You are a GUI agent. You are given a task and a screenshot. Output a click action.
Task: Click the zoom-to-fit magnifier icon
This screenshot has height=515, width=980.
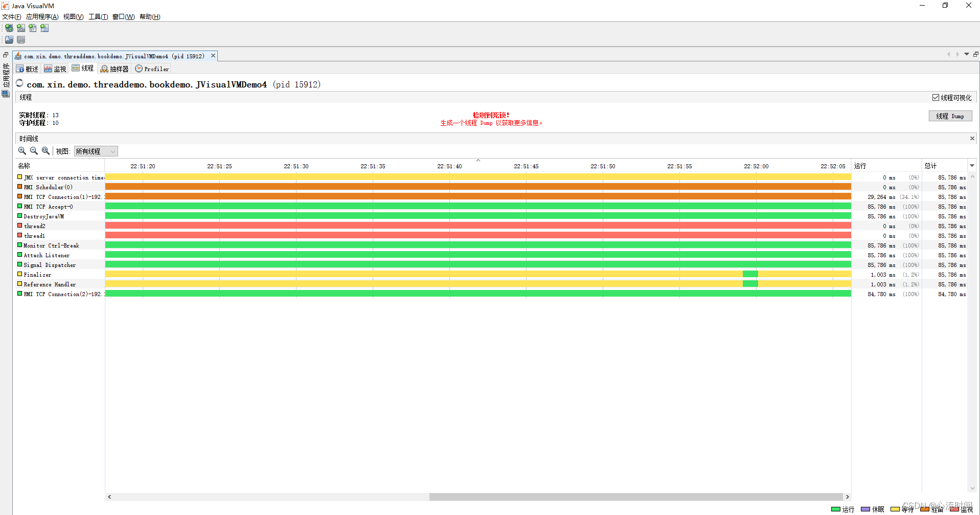tap(45, 151)
